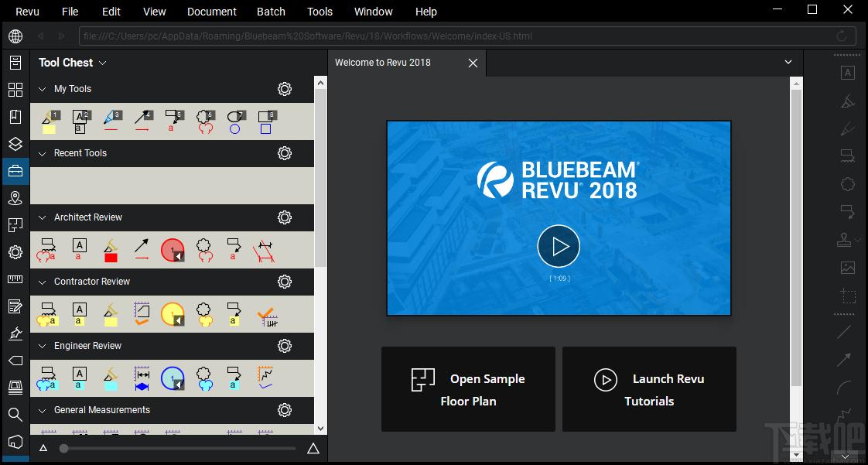The width and height of the screenshot is (868, 465).
Task: Collapse the Engineer Review section
Action: tap(42, 347)
